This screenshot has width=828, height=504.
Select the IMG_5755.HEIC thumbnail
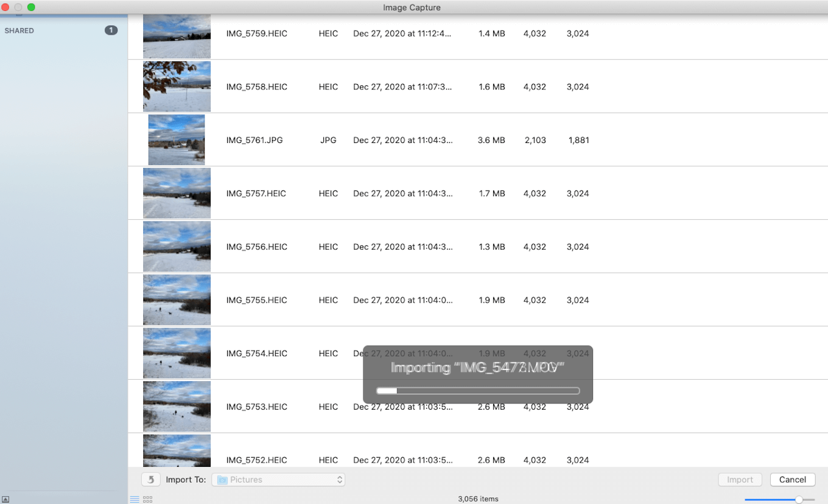click(177, 300)
